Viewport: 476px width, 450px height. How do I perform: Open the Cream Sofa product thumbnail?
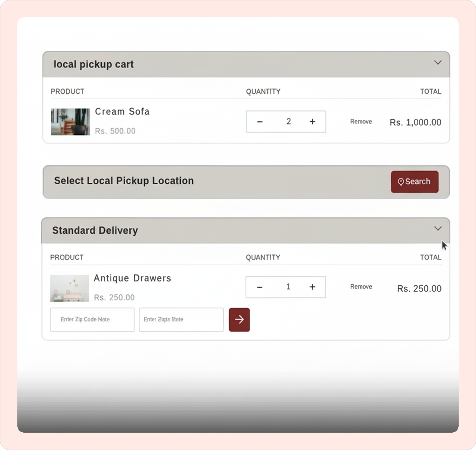click(70, 122)
